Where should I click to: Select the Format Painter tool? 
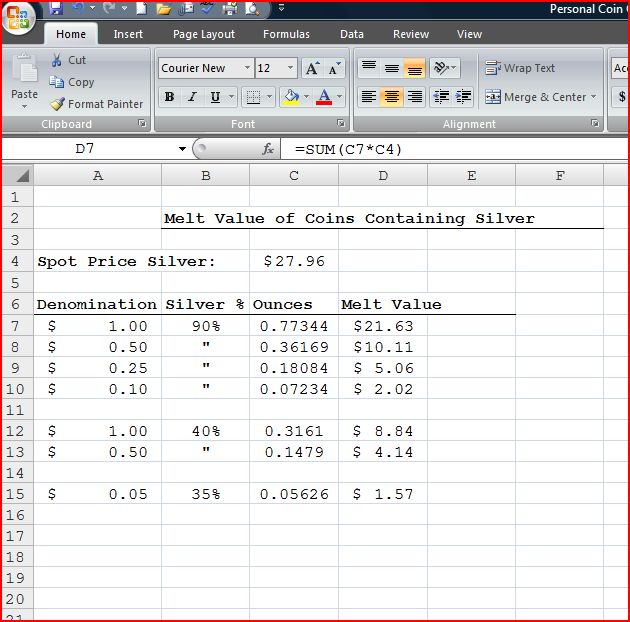click(96, 104)
